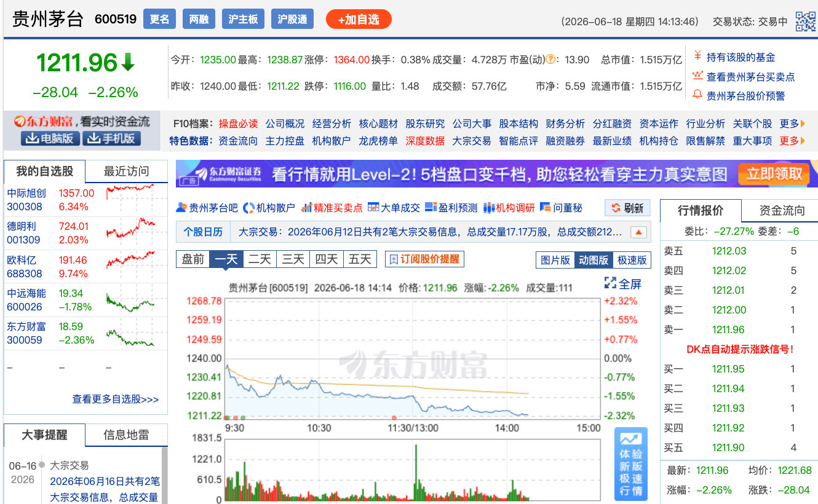Viewport: 818px width, 504px height.
Task: Click the 卖一 price 1211.96
Action: coord(728,329)
